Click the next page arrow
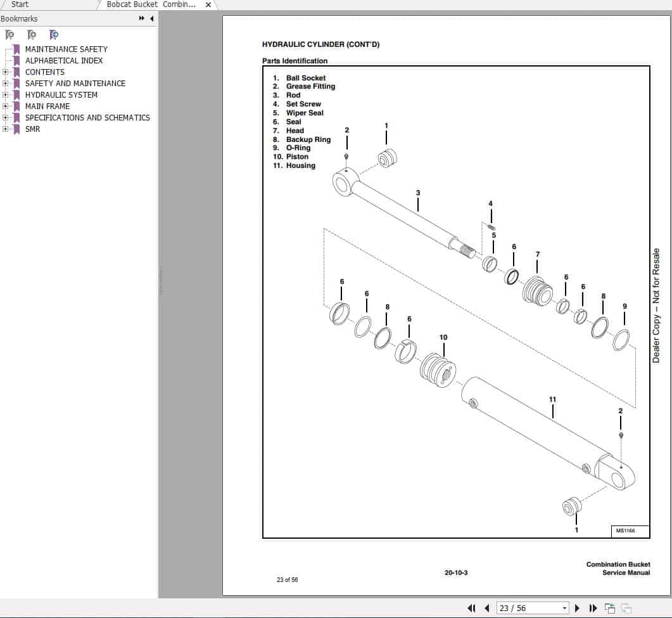The image size is (672, 618). 577,607
